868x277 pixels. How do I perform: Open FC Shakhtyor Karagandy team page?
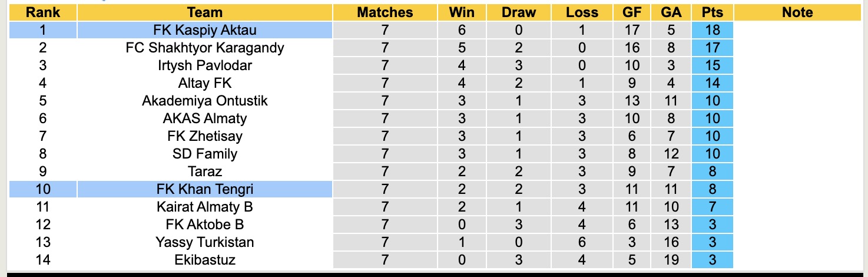[204, 48]
